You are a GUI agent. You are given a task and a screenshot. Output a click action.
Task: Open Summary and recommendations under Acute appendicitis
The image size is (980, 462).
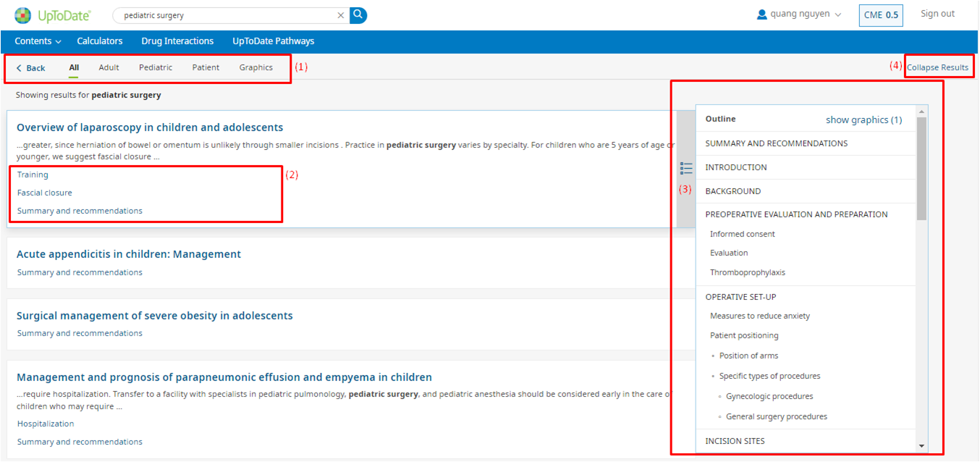[80, 272]
